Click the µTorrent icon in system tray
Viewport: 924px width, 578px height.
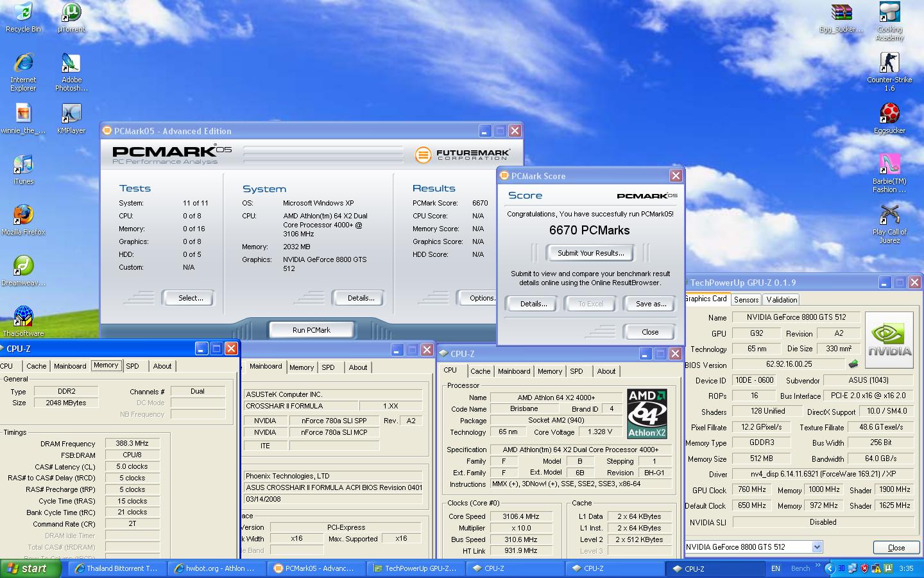888,568
